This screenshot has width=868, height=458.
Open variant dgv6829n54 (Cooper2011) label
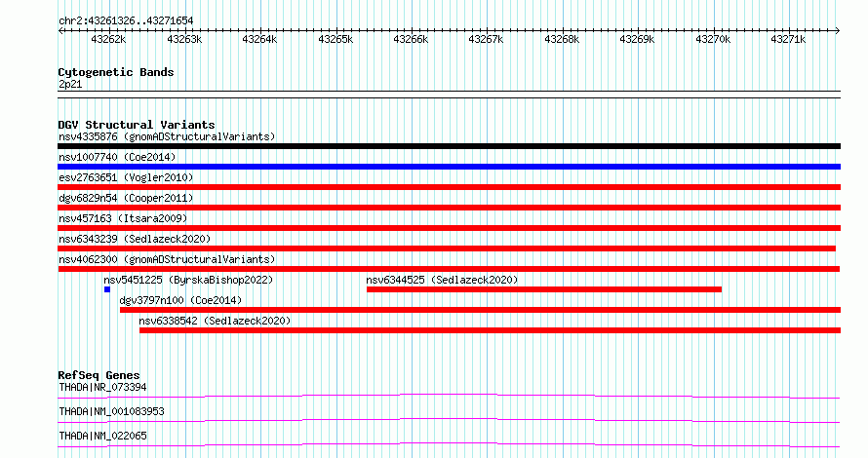126,198
